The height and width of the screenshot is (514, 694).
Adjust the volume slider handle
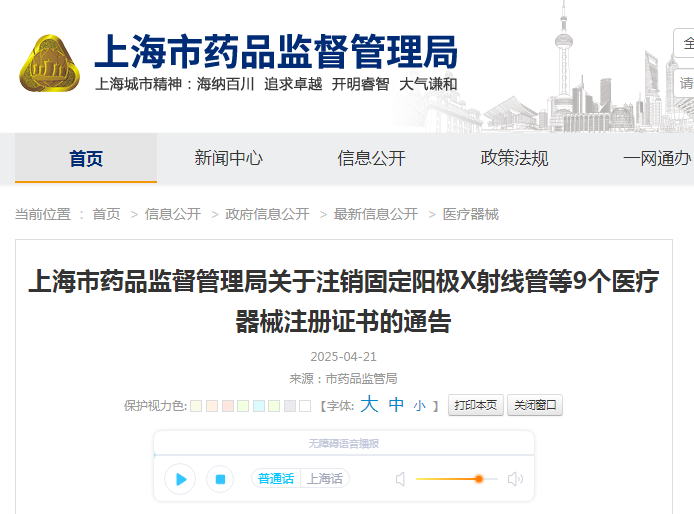pos(479,479)
